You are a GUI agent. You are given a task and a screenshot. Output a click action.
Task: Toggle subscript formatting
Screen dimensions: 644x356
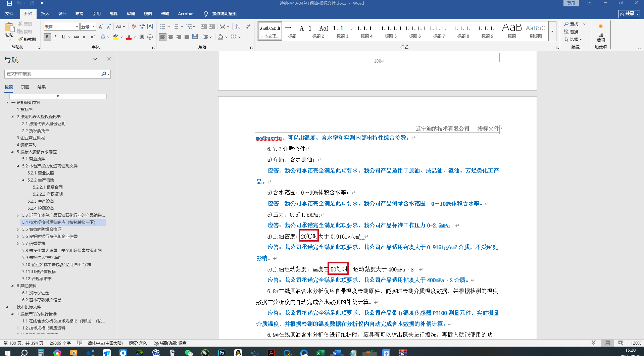tap(85, 37)
